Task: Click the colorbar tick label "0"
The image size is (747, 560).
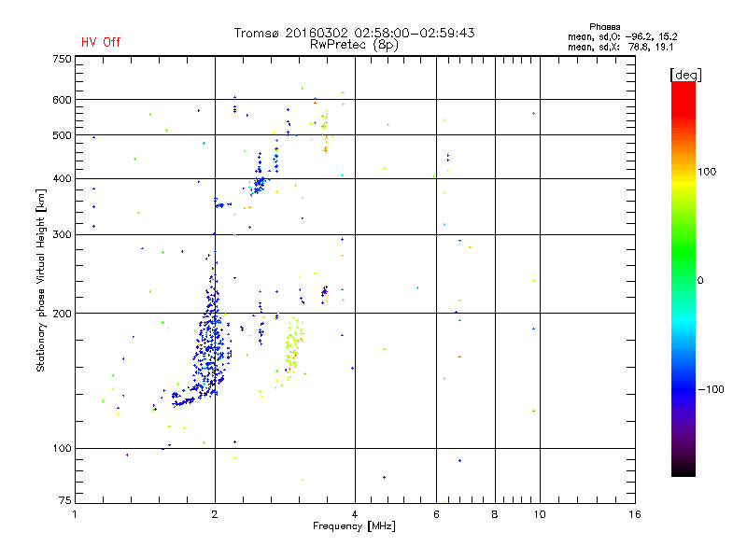Action: click(699, 281)
